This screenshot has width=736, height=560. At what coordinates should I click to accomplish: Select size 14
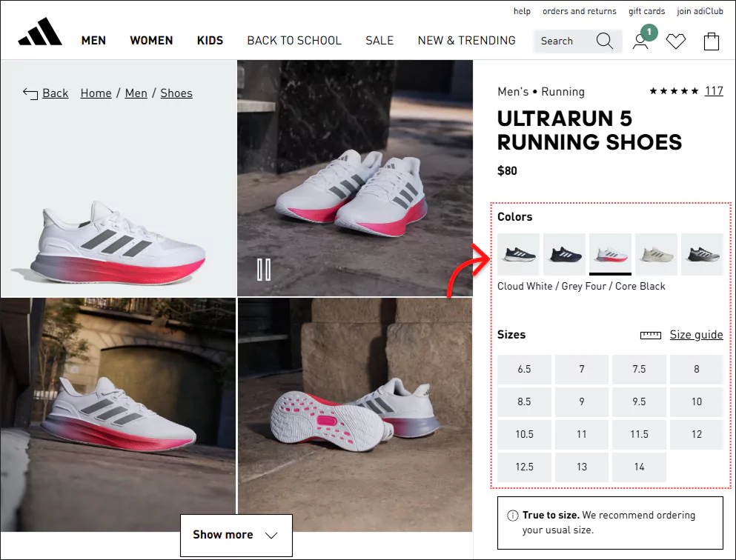tap(640, 467)
